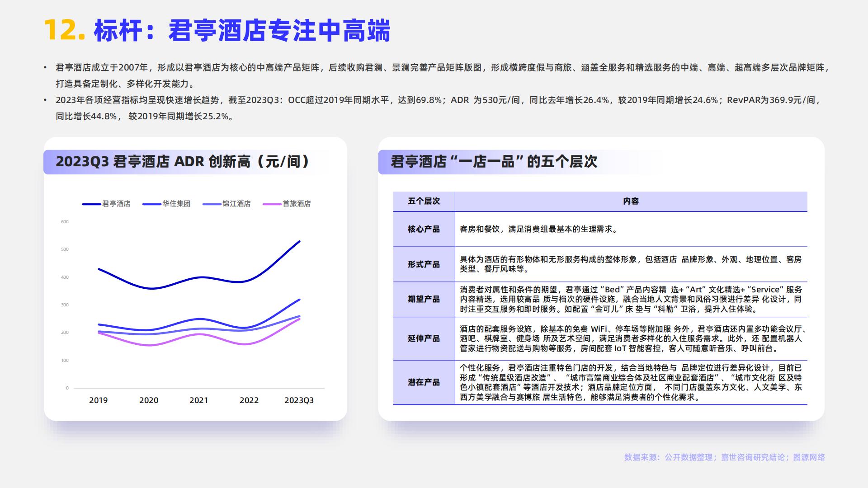
Task: Click the y-axis label '500'
Action: 65,249
